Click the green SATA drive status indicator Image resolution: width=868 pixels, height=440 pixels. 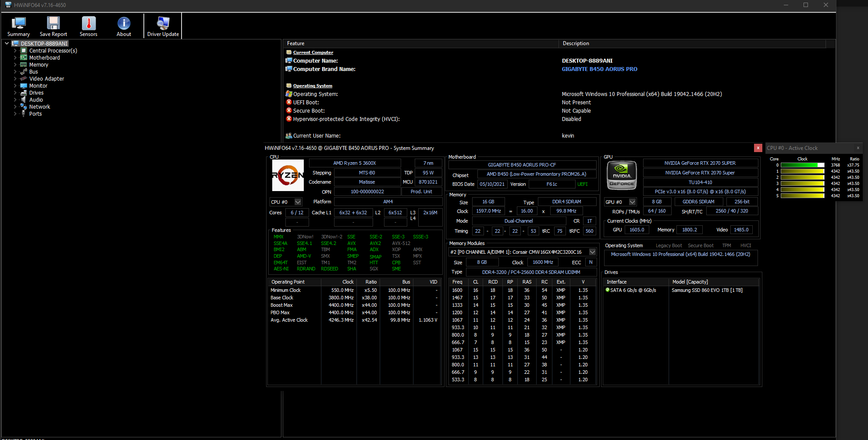pyautogui.click(x=608, y=290)
